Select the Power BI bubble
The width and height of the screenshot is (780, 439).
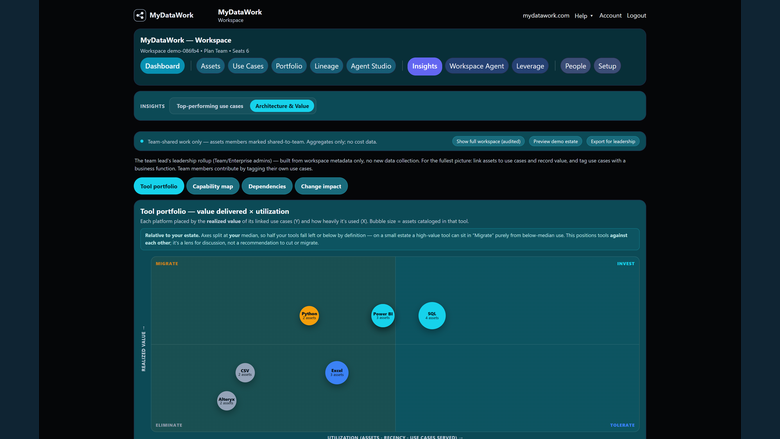tap(383, 316)
